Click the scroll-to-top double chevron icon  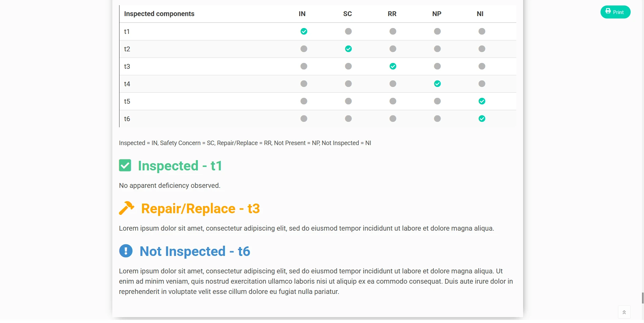click(x=624, y=312)
